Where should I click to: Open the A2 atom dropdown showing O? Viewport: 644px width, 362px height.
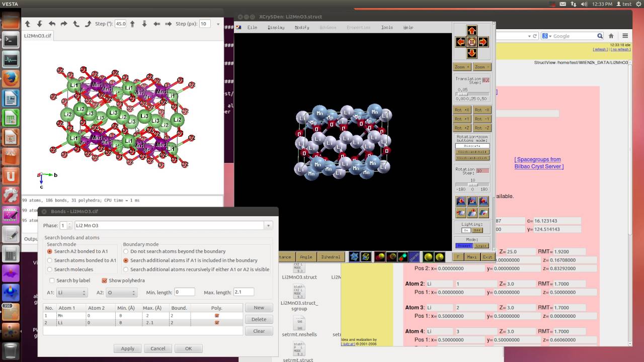pos(121,292)
